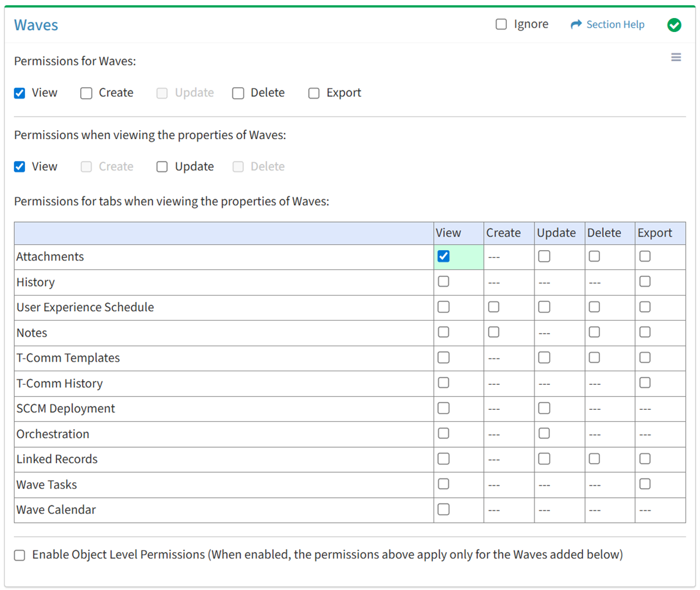The width and height of the screenshot is (700, 590).
Task: Check Export for Wave Tasks
Action: coord(645,484)
